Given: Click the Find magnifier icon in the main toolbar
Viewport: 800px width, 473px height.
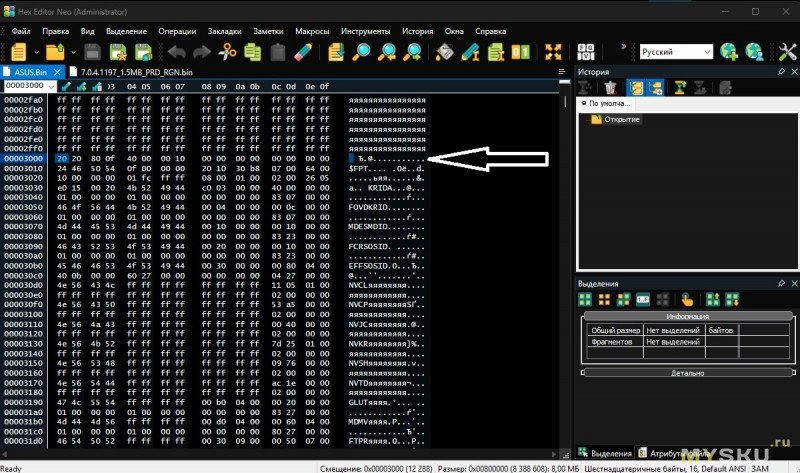Looking at the screenshot, I should [x=362, y=51].
